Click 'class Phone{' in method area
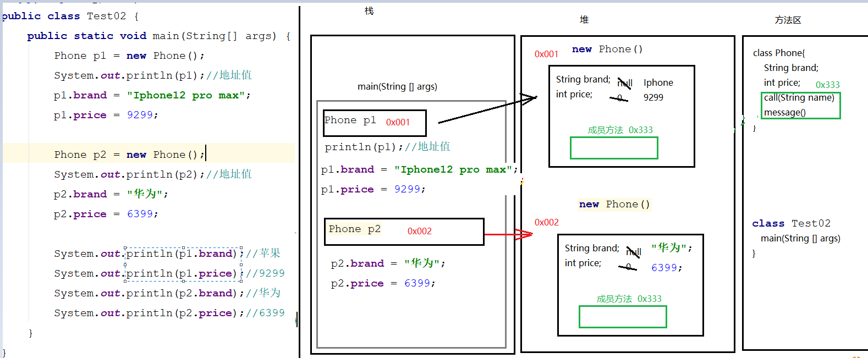Viewport: 868px width, 358px height. pos(779,53)
